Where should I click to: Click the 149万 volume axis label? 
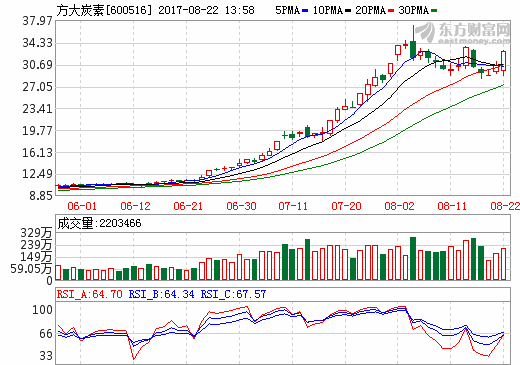point(36,257)
